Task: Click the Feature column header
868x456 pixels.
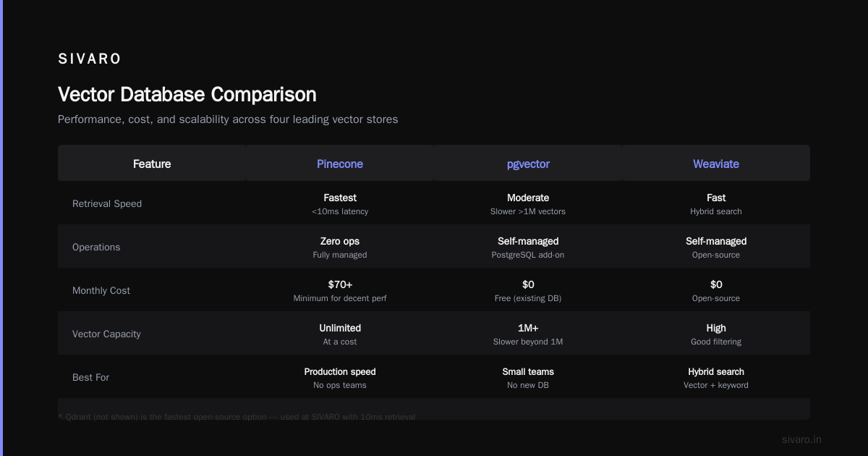Action: tap(152, 164)
